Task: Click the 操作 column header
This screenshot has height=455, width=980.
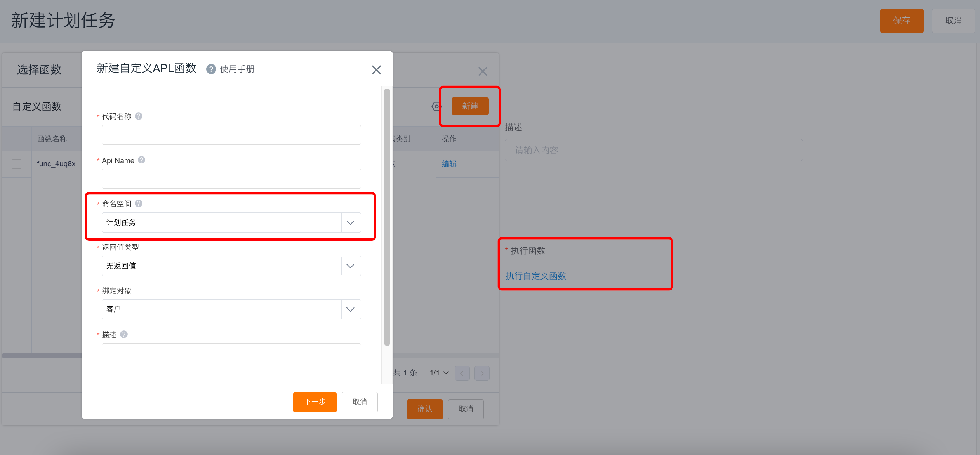Action: [x=449, y=139]
